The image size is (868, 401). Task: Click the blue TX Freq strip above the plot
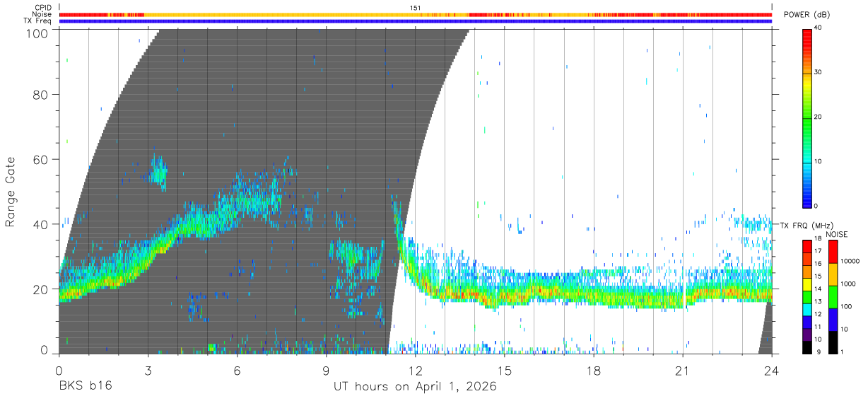pyautogui.click(x=416, y=21)
